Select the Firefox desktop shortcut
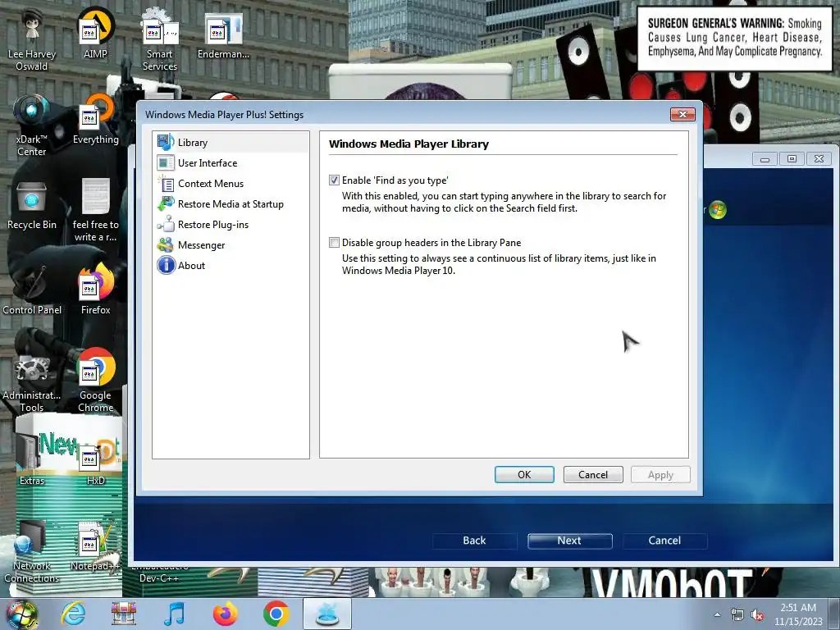 (95, 290)
